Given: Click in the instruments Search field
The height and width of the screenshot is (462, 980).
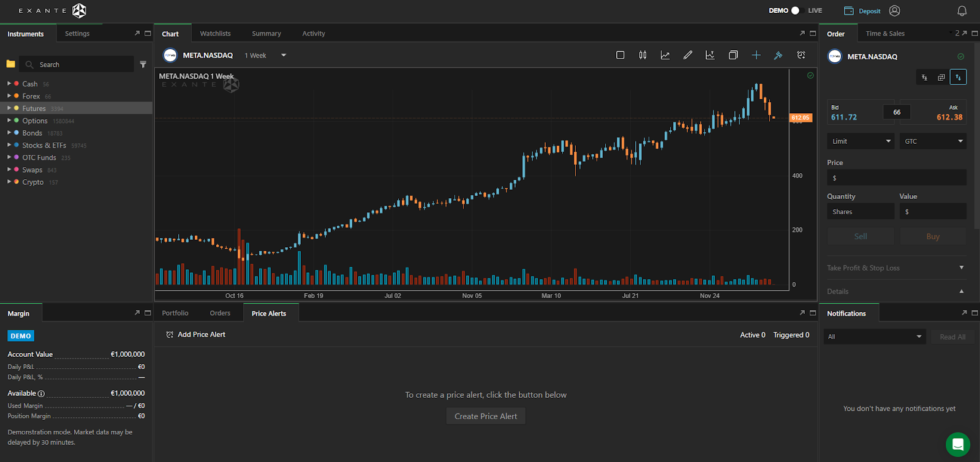Looking at the screenshot, I should coord(77,64).
